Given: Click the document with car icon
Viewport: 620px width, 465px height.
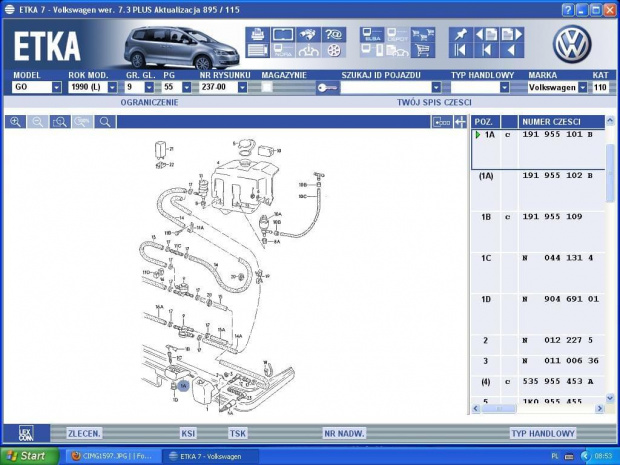Looking at the screenshot, I should [397, 51].
